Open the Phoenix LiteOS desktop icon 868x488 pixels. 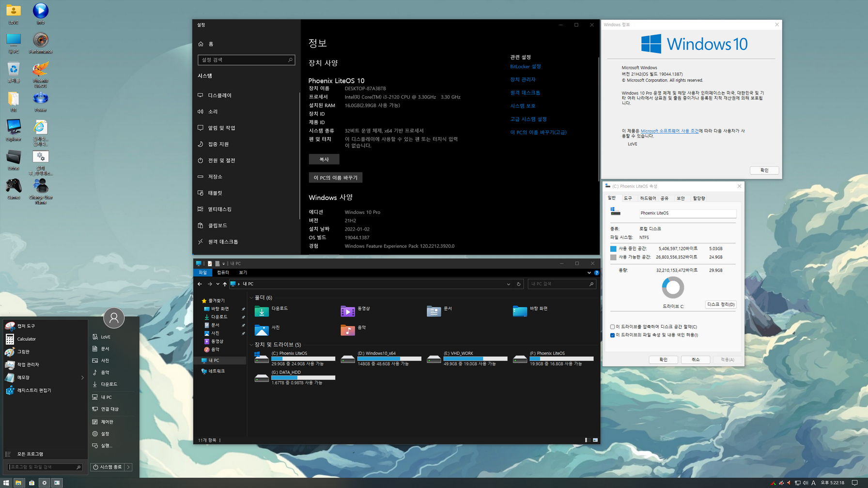point(40,74)
